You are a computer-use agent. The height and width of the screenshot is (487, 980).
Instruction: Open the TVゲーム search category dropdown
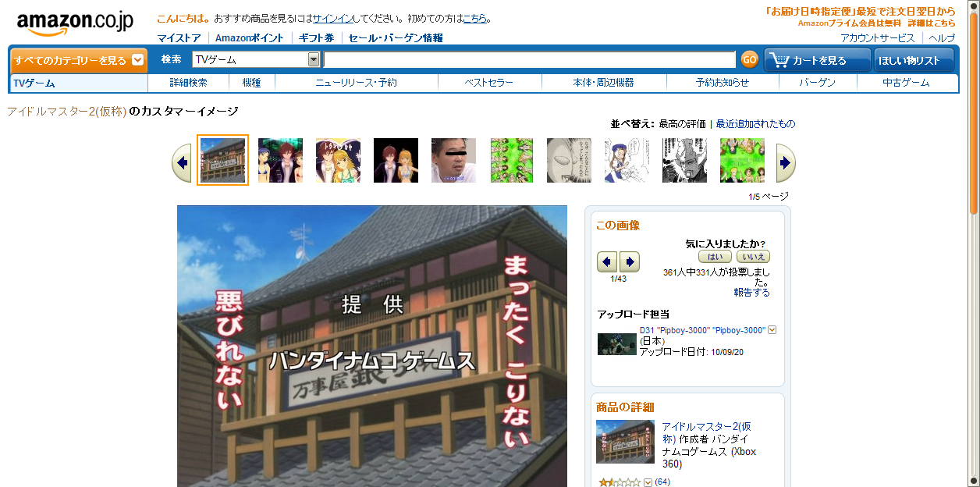(256, 59)
